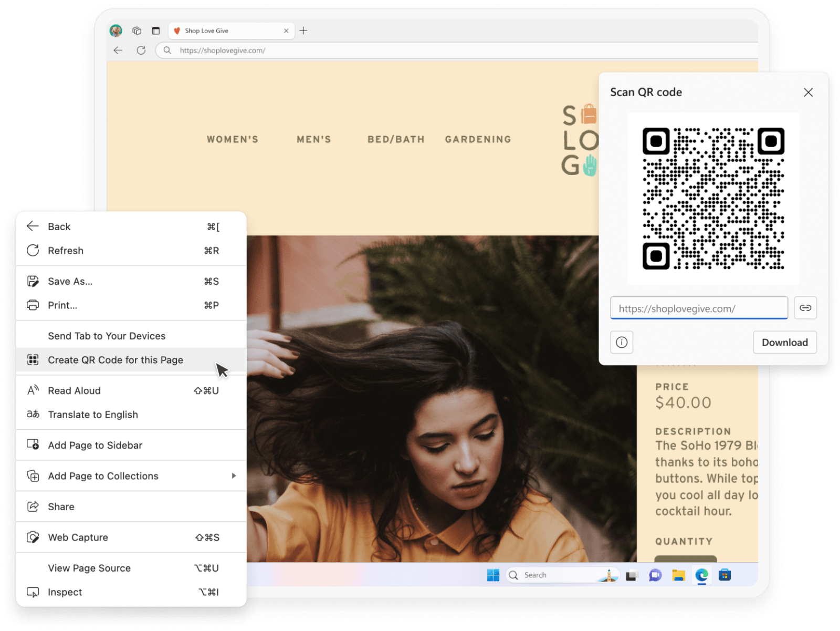This screenshot has width=840, height=631.
Task: Select Web Capture menu entry
Action: coord(131,537)
